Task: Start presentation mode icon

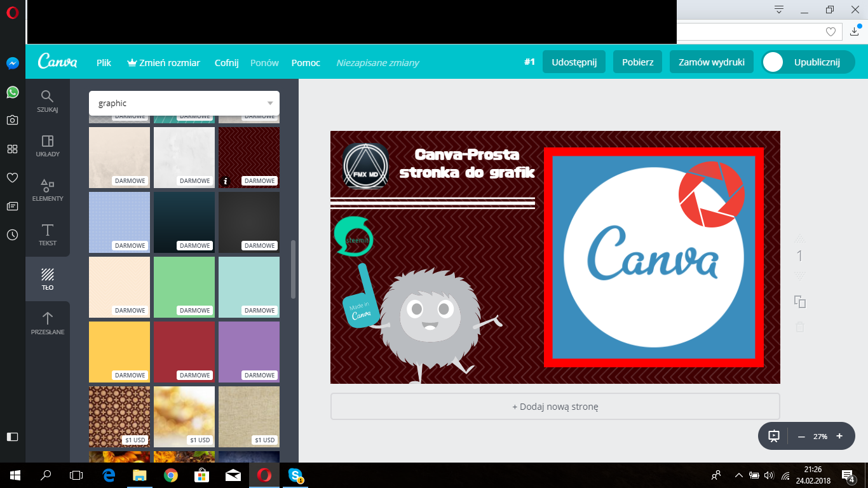Action: pyautogui.click(x=774, y=437)
